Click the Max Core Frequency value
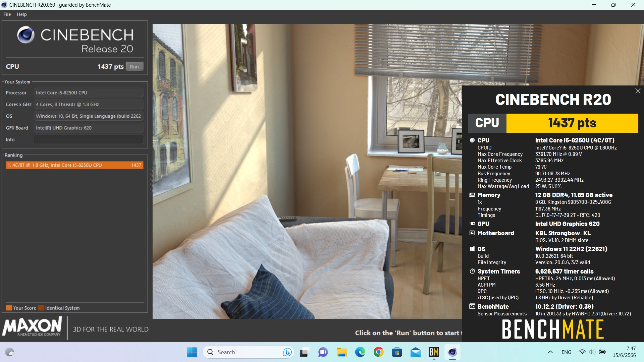 point(558,154)
